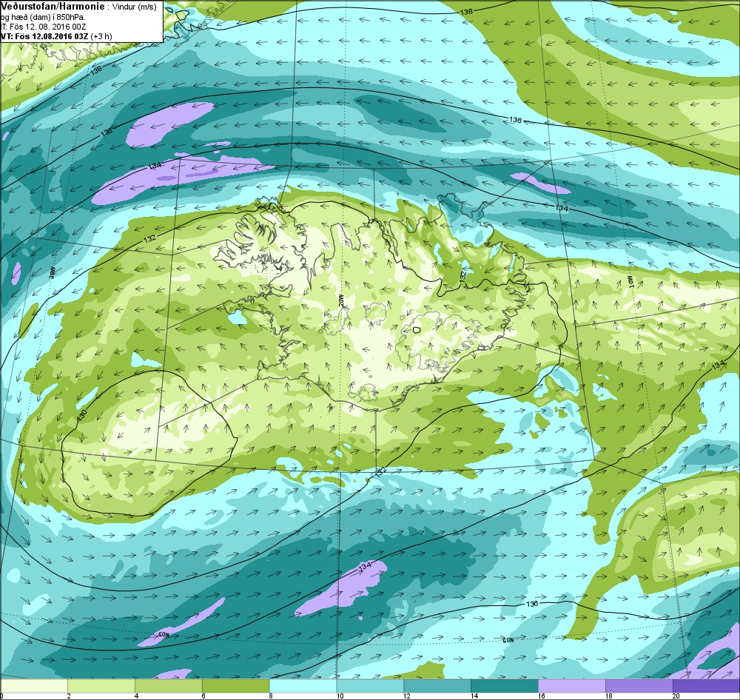740x700 pixels.
Task: Click the legend scale number '4'
Action: [136, 696]
